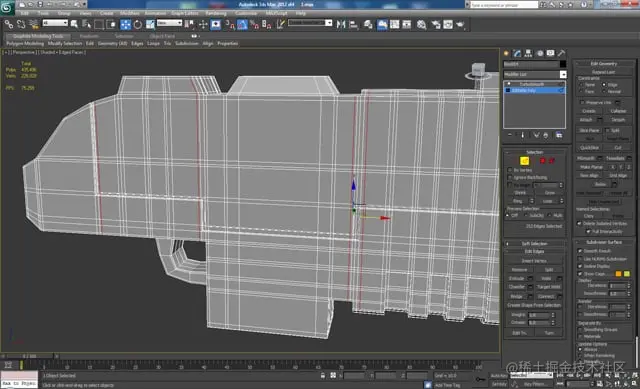Toggle the Isoline Display checkbox
This screenshot has height=389, width=640.
[x=580, y=266]
